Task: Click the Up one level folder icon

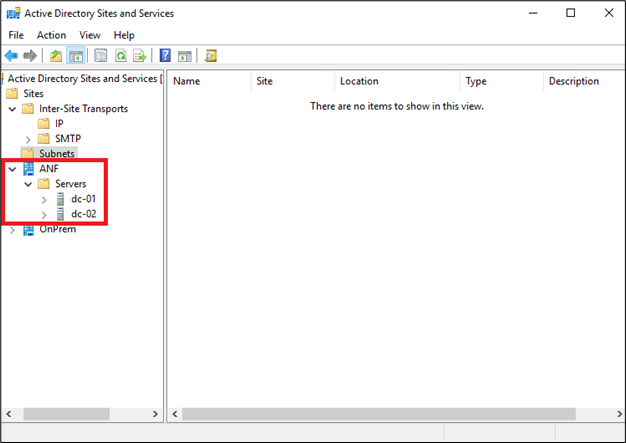Action: tap(56, 55)
